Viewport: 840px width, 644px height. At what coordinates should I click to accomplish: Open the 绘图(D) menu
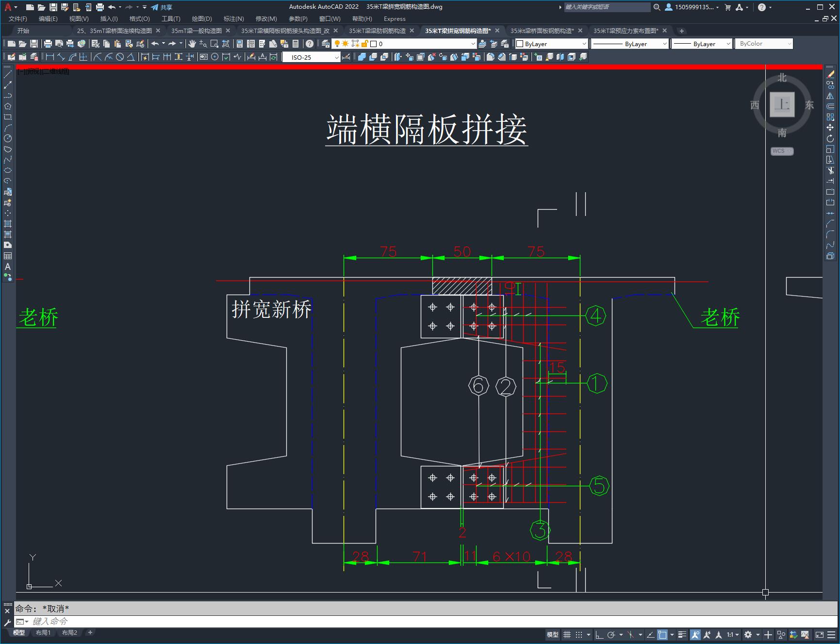202,18
